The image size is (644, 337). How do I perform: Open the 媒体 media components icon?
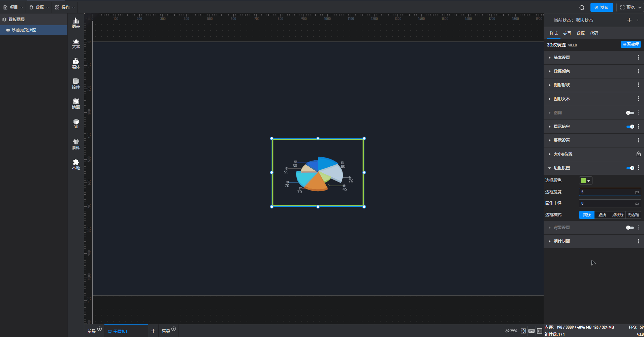76,63
